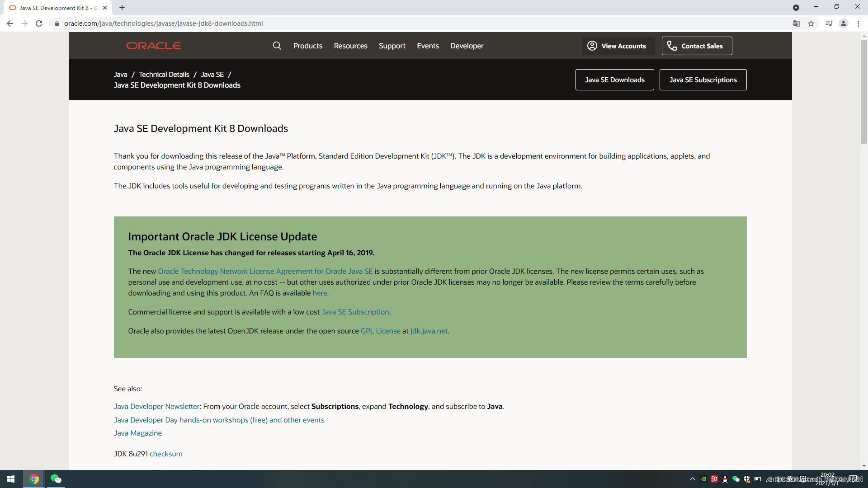
Task: Open the Chrome three-dot menu
Action: coord(858,23)
